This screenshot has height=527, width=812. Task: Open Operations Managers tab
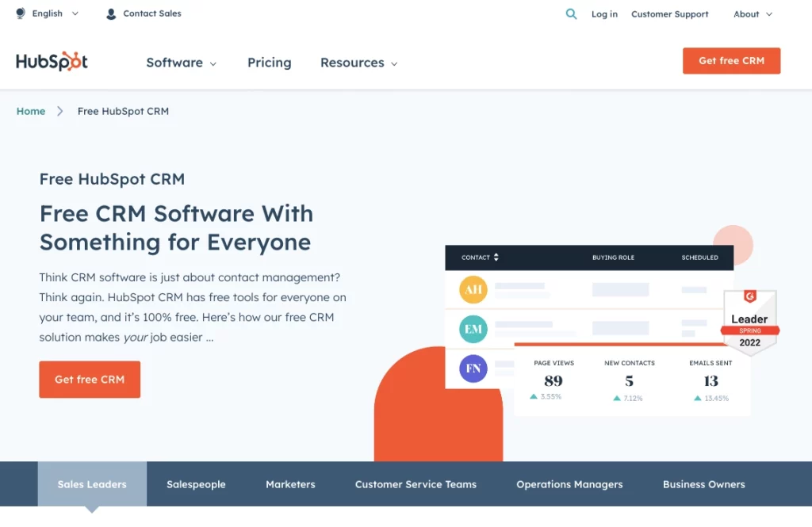(569, 484)
